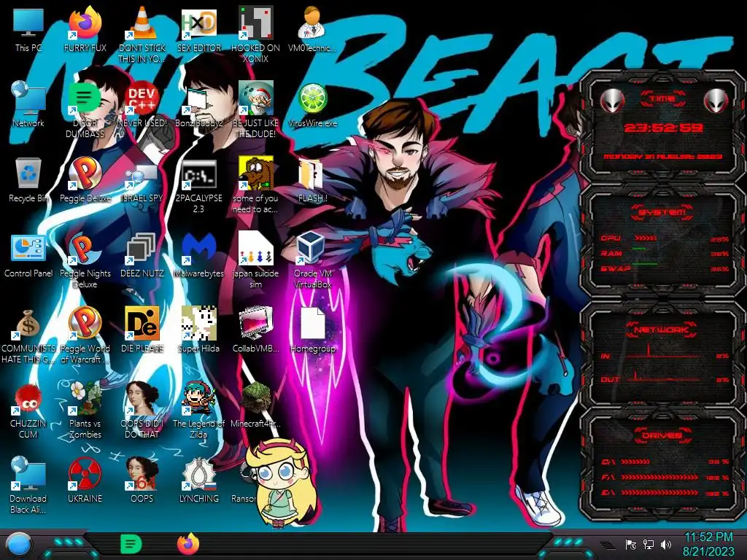Click the F:\ drive entry in DRIVES gadget
This screenshot has width=747, height=560.
[665, 477]
